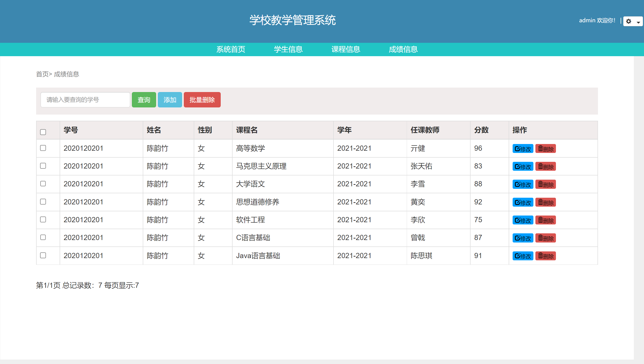Check the select-all checkbox in table header
The height and width of the screenshot is (364, 644).
tap(43, 132)
